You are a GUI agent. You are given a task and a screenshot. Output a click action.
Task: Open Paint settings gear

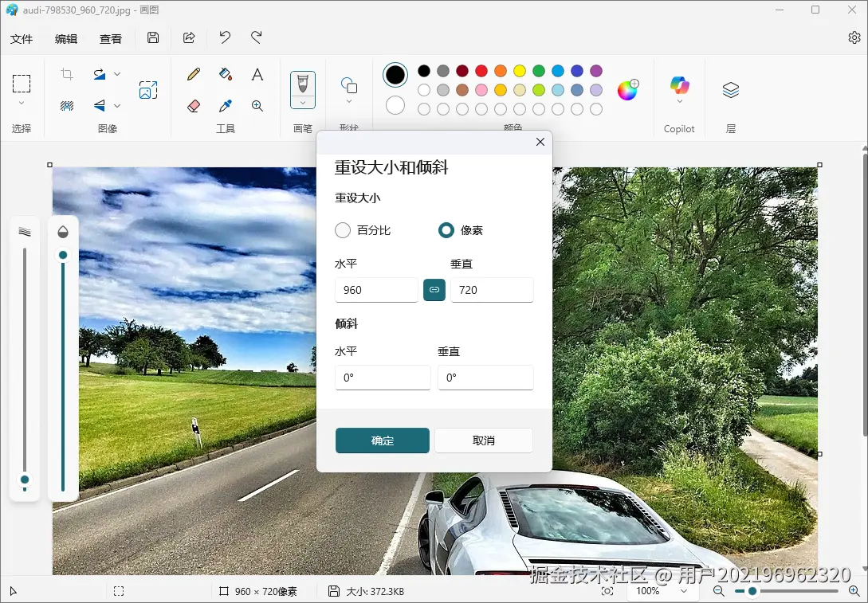click(x=854, y=37)
